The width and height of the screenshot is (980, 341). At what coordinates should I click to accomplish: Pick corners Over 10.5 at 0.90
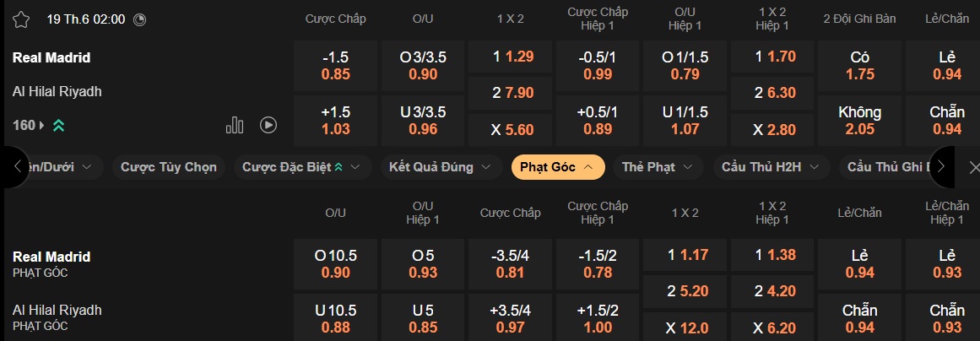tap(336, 264)
